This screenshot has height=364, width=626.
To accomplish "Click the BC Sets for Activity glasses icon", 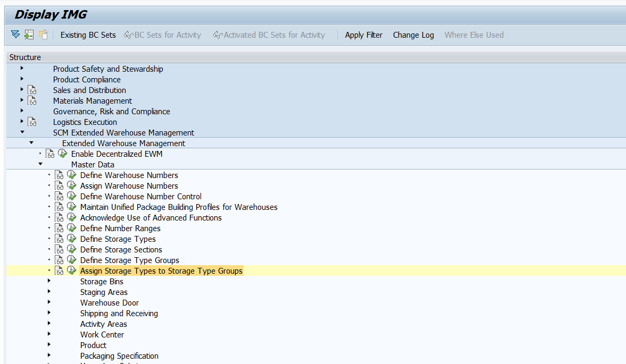I will [128, 35].
